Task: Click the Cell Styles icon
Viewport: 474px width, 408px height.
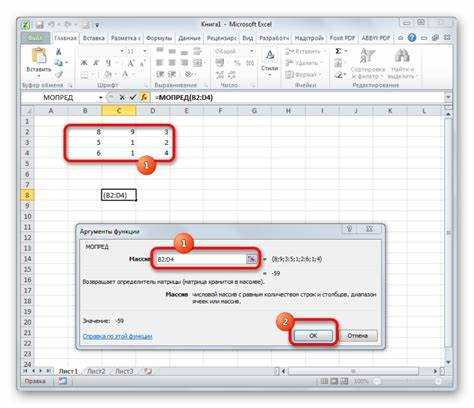Action: [270, 56]
